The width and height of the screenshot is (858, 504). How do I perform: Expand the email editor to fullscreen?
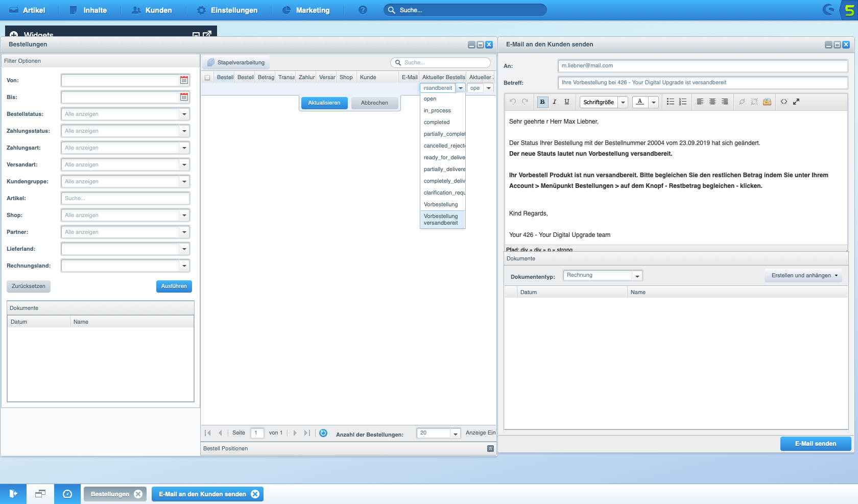coord(796,102)
